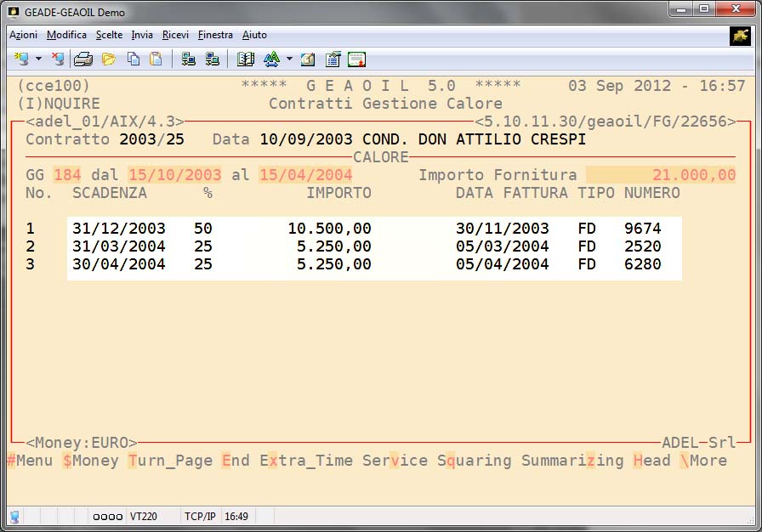Click the printer icon in toolbar
This screenshot has height=532, width=762.
click(x=82, y=59)
